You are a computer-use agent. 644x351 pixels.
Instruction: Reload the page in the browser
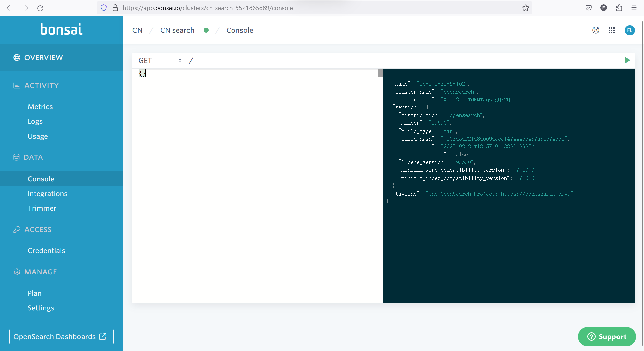click(x=40, y=8)
